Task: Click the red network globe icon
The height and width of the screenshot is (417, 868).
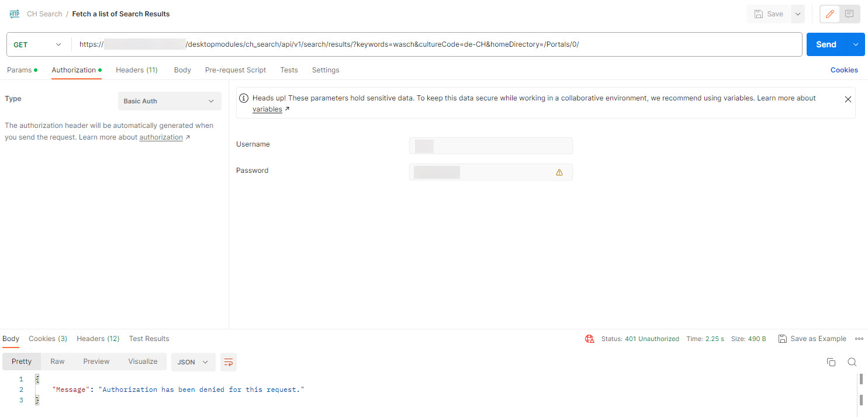Action: pyautogui.click(x=590, y=339)
